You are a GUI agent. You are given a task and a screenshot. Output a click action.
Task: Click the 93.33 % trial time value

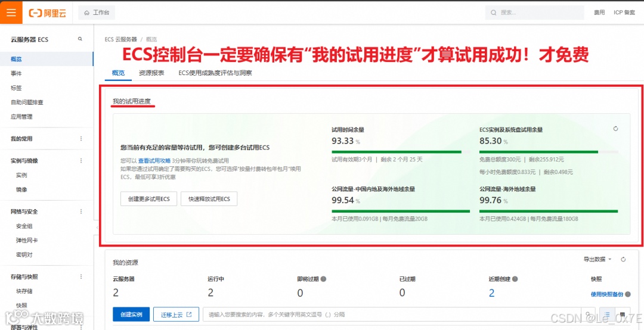coord(346,141)
